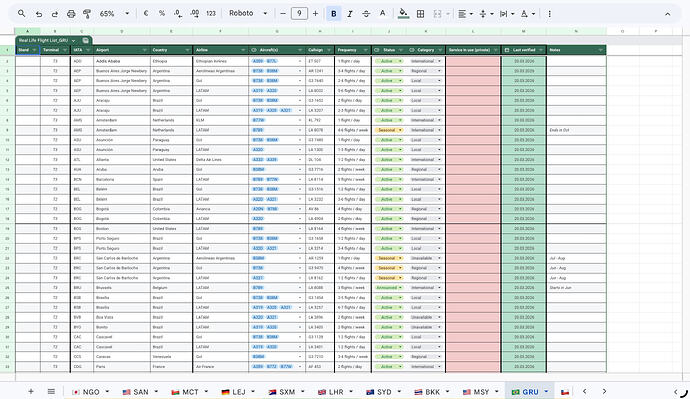Open the 123 more number formats menu
690x399 pixels.
click(211, 14)
